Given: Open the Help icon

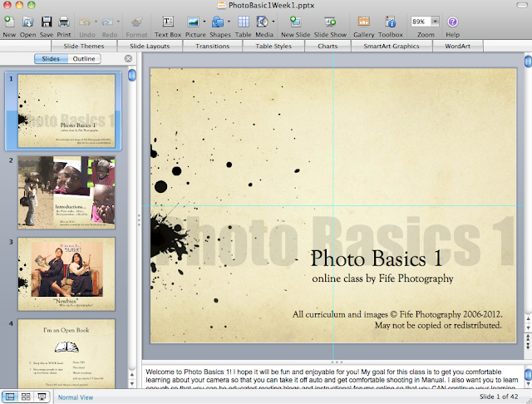Looking at the screenshot, I should 452,22.
